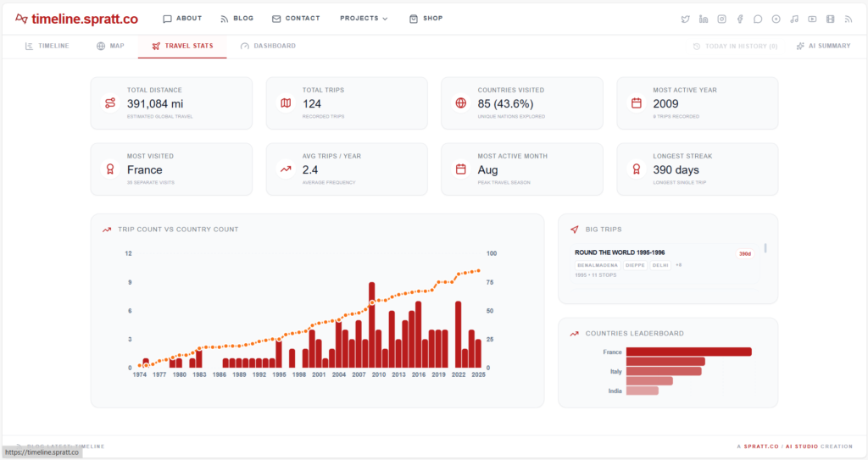Expand the Projects dropdown menu
This screenshot has height=460, width=868.
coord(364,19)
